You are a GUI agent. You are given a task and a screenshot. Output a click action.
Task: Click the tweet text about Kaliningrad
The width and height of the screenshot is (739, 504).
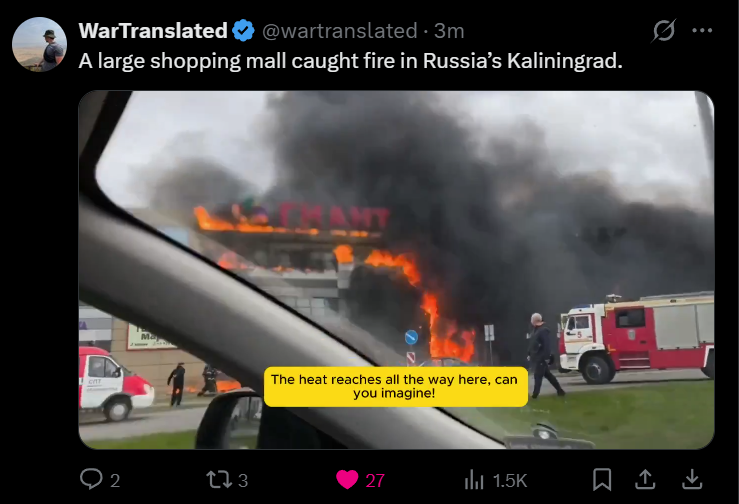coord(350,61)
